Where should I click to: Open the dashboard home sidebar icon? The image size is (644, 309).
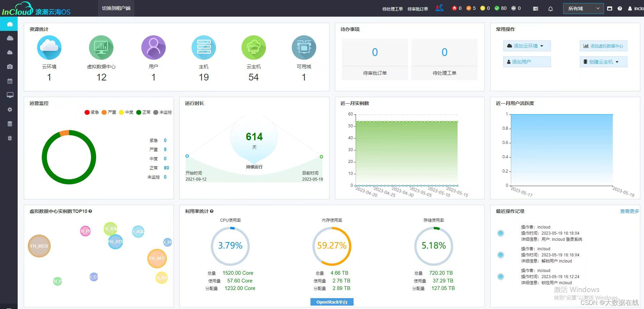[x=10, y=24]
